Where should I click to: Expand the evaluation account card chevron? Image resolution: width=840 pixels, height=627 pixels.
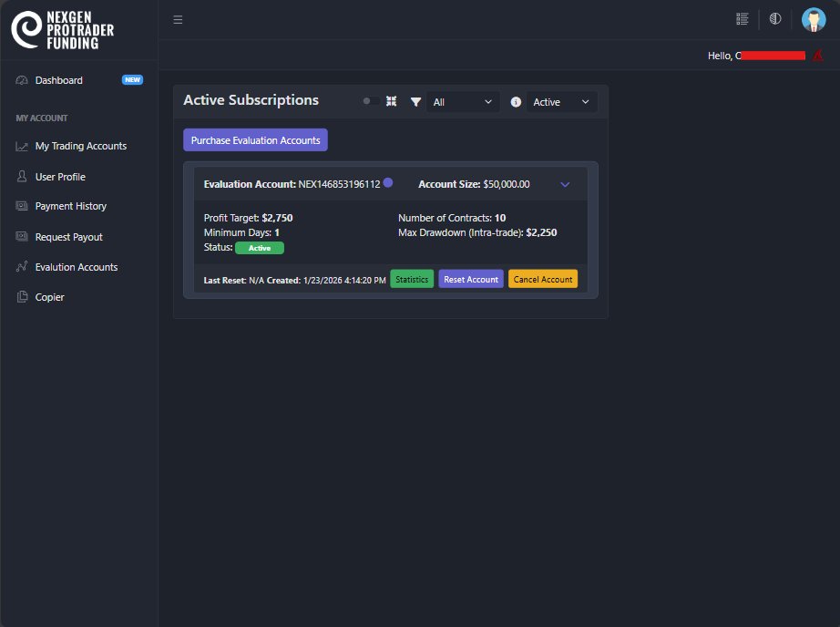[x=565, y=184]
